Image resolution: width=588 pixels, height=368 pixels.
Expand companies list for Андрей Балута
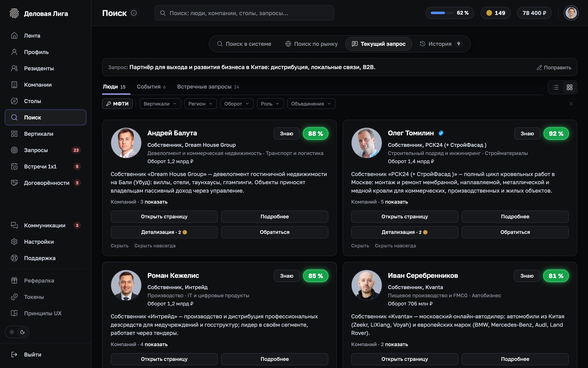point(156,202)
